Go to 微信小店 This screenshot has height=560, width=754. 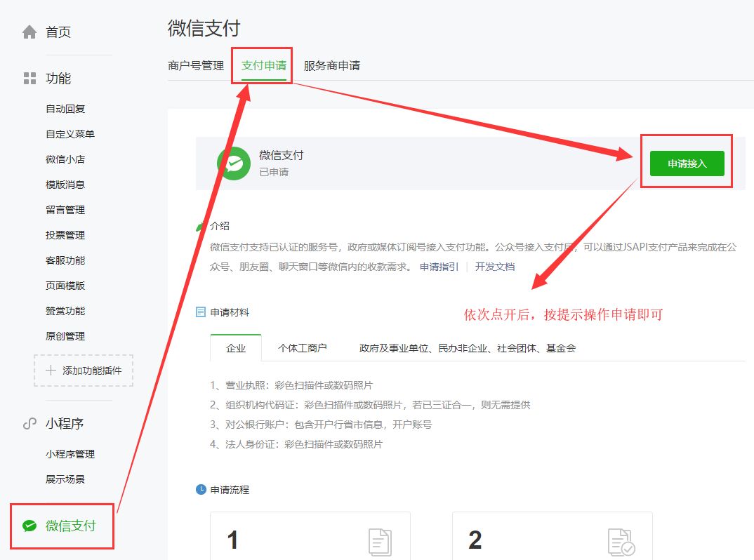[x=65, y=159]
